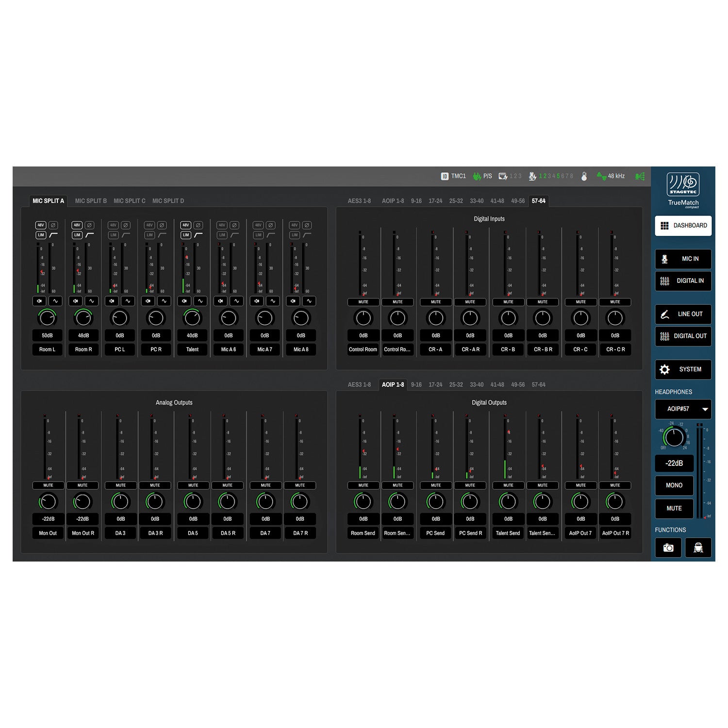
Task: Select Digital Outputs 57-64 tab
Action: click(538, 385)
